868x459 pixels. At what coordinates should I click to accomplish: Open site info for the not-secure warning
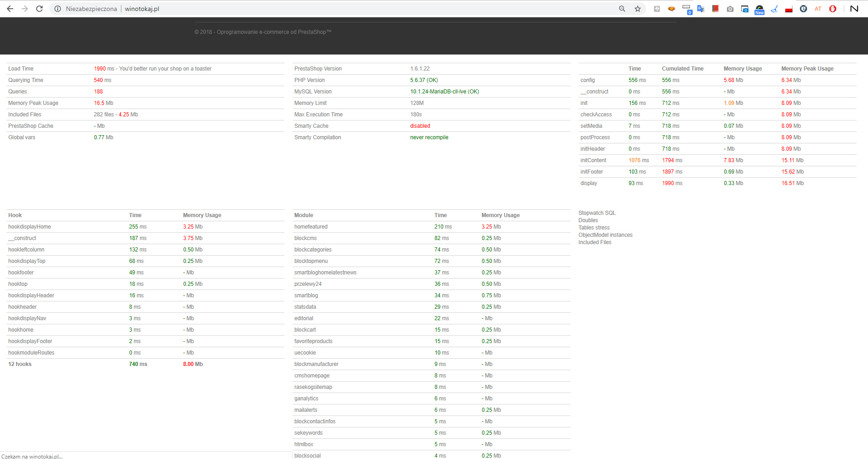coord(58,9)
